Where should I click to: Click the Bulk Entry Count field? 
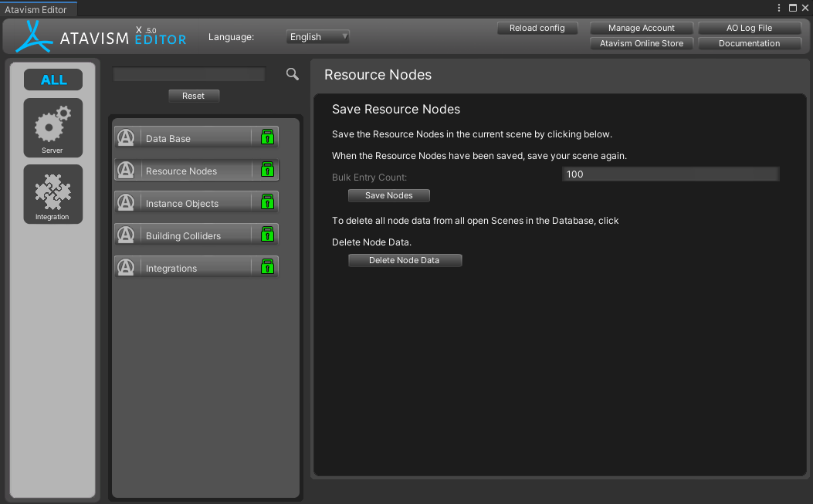670,174
